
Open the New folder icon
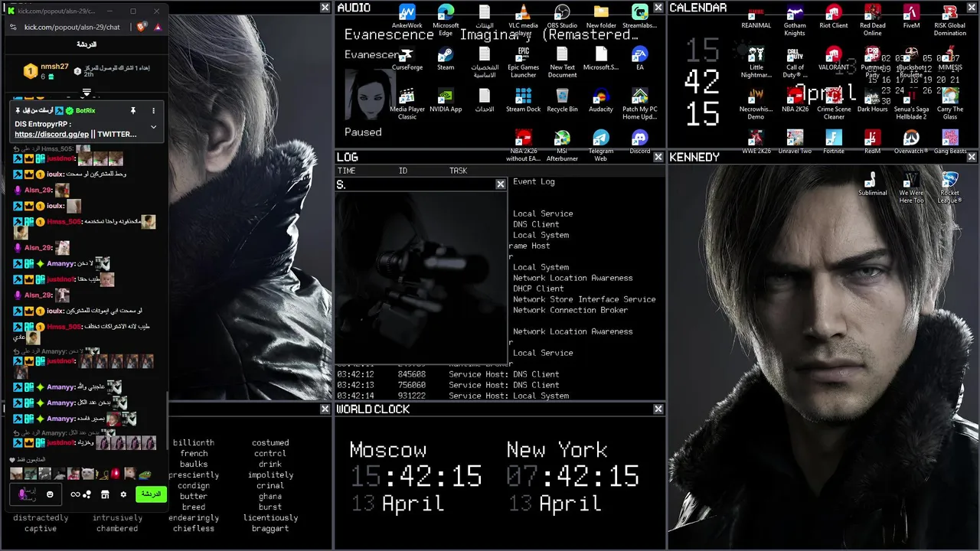click(601, 18)
